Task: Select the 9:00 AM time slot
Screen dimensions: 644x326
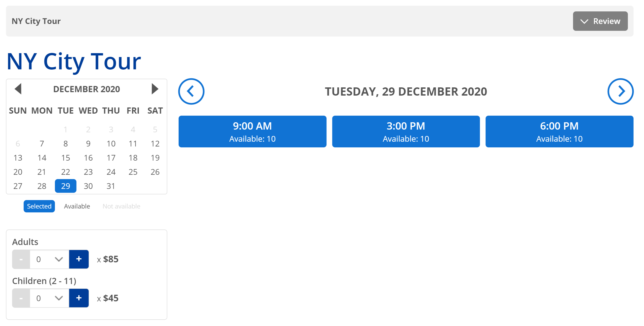Action: point(252,131)
